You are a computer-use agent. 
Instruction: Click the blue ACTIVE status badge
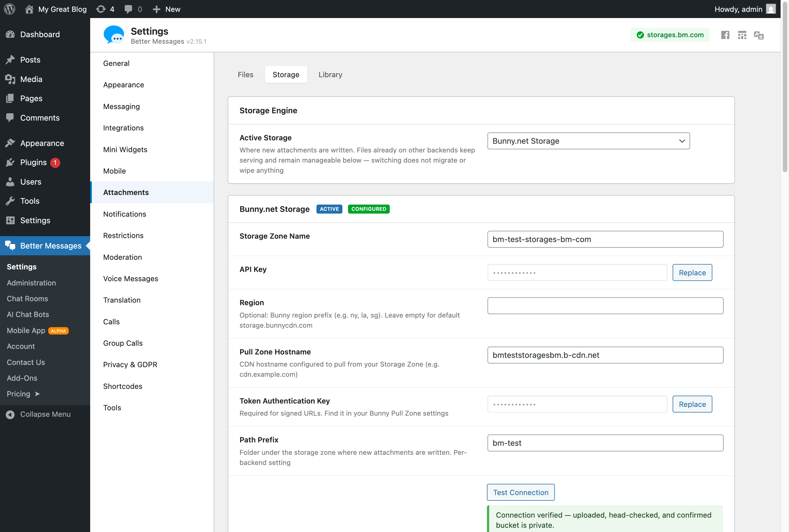click(329, 209)
